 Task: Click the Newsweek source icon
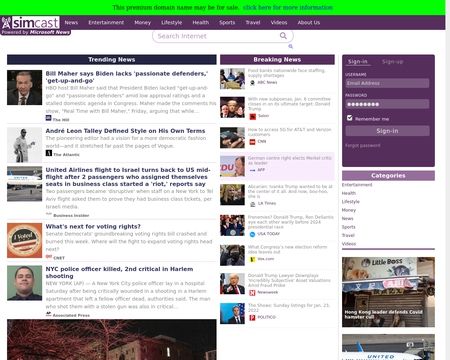252,293
